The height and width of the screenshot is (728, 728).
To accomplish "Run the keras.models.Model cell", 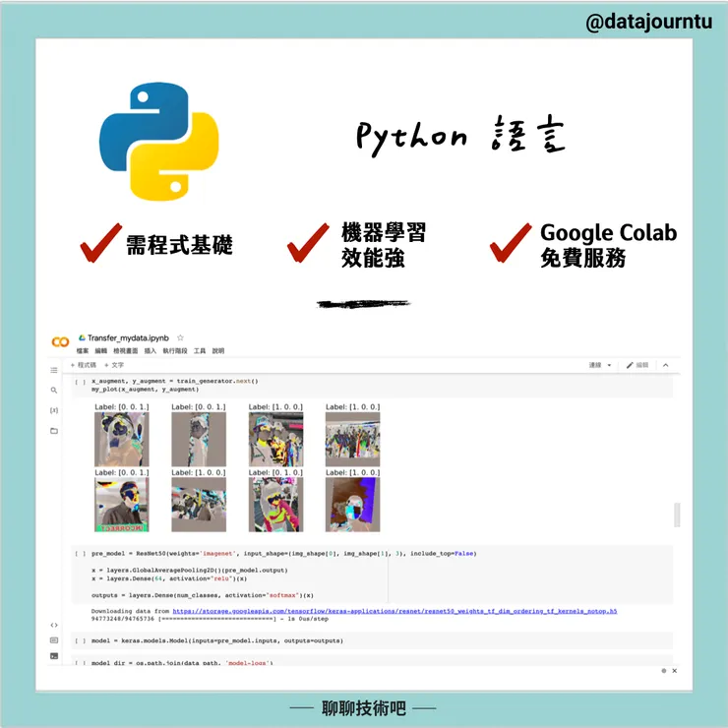I will click(x=81, y=640).
